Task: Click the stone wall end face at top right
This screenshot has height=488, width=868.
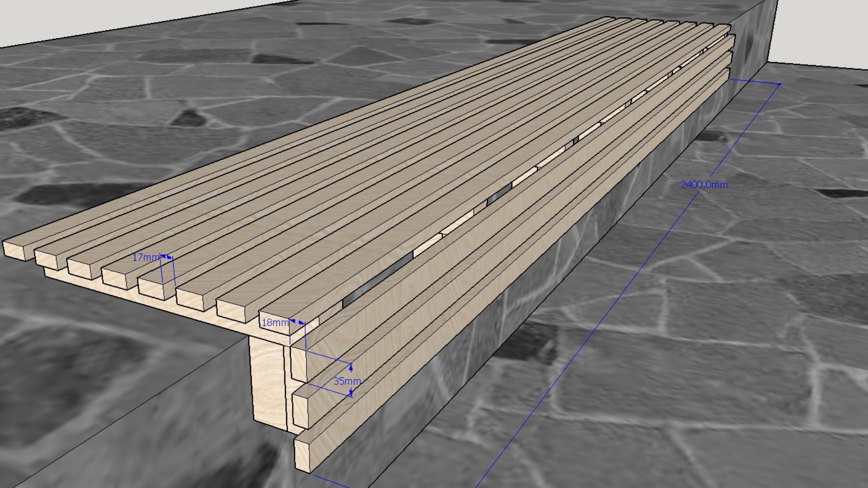Action: (753, 38)
